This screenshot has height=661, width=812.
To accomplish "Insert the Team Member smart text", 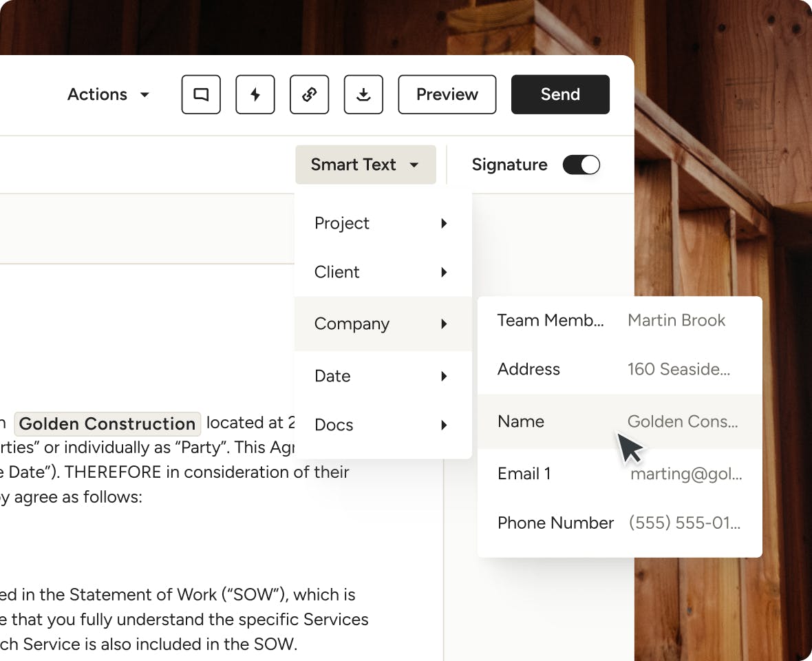I will pos(619,320).
